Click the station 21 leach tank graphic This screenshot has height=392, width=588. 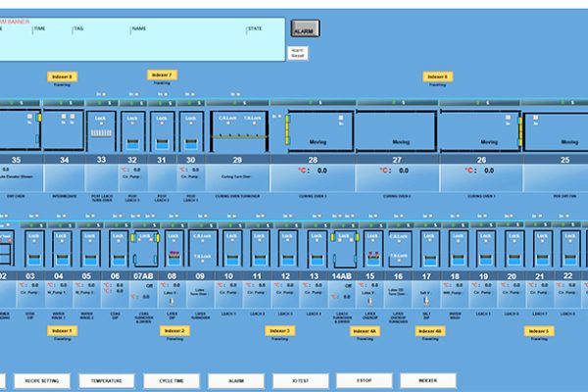click(x=542, y=249)
